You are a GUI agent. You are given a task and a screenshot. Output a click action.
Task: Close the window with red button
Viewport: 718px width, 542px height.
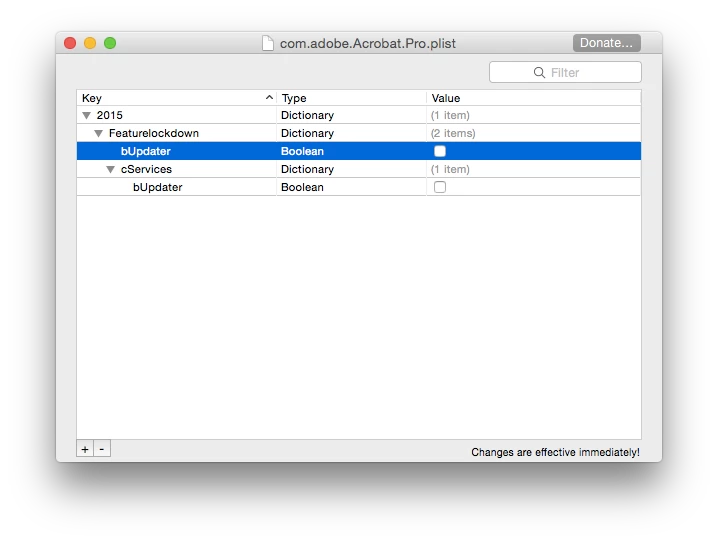70,43
